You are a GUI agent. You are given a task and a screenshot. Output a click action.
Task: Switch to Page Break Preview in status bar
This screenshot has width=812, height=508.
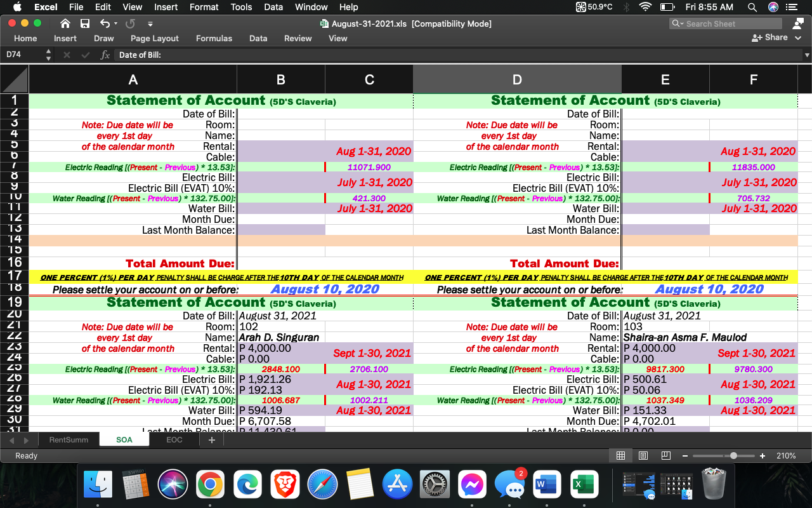click(x=665, y=456)
